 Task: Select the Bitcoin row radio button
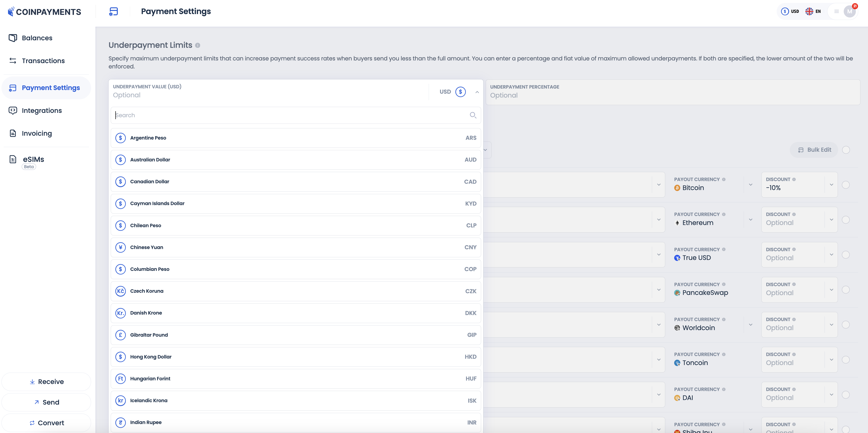click(x=845, y=185)
